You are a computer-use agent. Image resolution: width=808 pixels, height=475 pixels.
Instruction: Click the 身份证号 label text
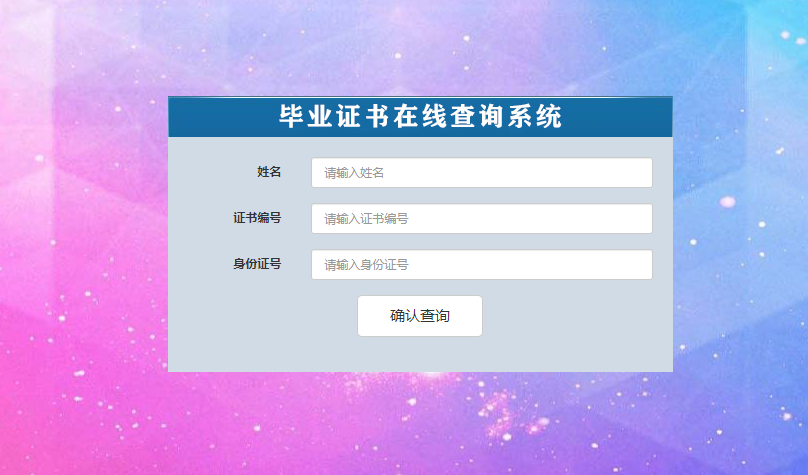tap(257, 264)
